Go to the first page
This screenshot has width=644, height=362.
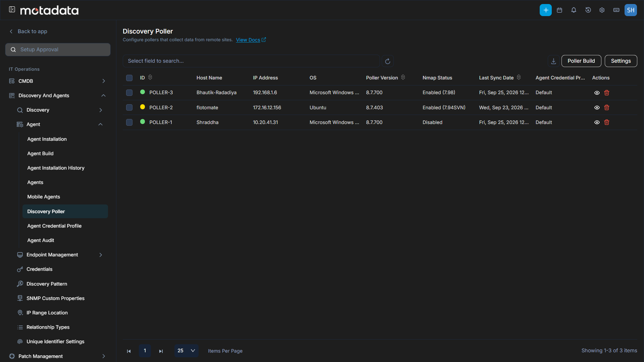click(x=129, y=351)
